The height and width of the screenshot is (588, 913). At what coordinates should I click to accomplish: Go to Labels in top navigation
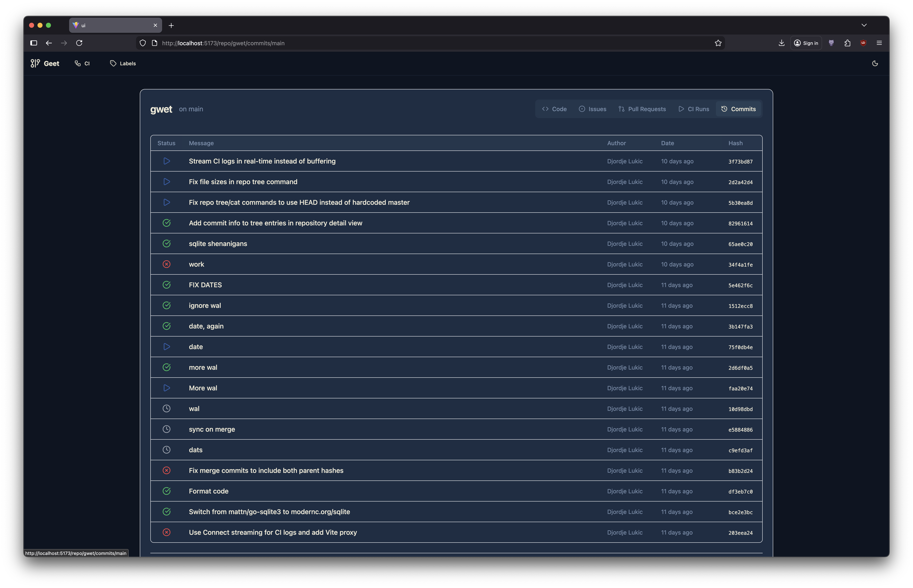123,63
